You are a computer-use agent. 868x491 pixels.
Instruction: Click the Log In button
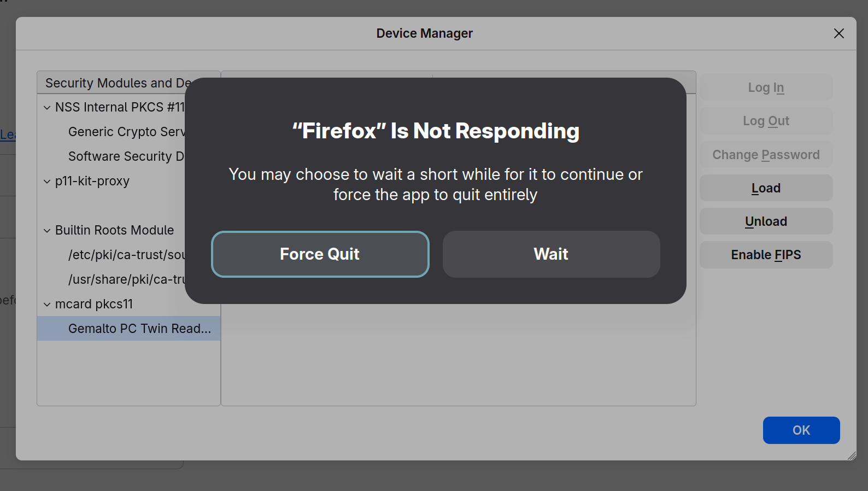(766, 87)
